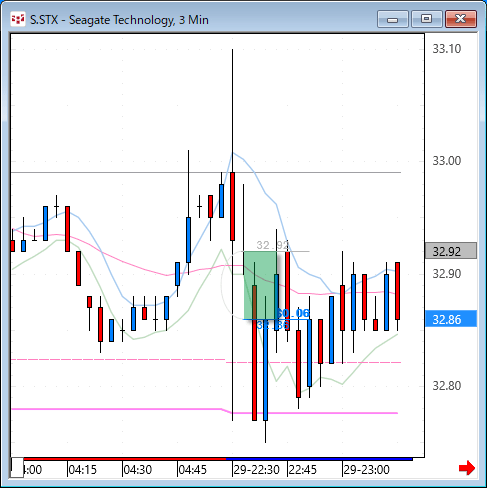The width and height of the screenshot is (487, 488).
Task: Click the 32.90 price axis label
Action: point(447,274)
